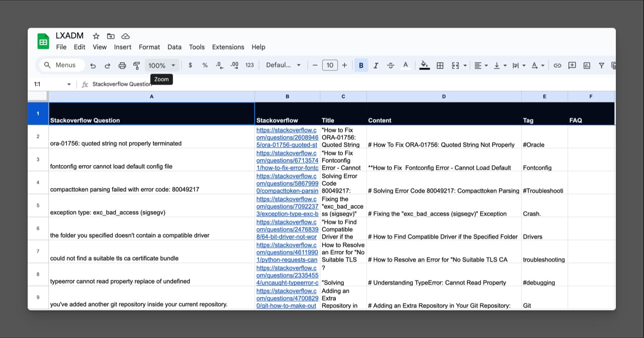The width and height of the screenshot is (644, 338).
Task: Increase font size with plus button
Action: coord(345,65)
